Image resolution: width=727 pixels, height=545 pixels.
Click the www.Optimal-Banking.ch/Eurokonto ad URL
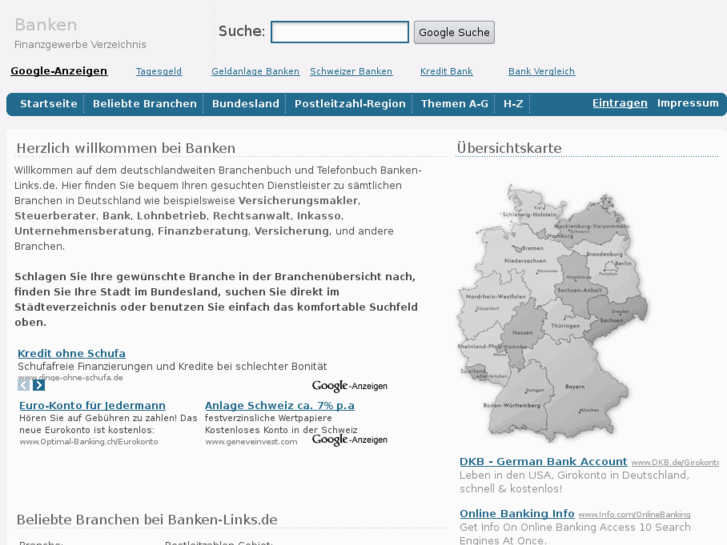click(x=89, y=442)
